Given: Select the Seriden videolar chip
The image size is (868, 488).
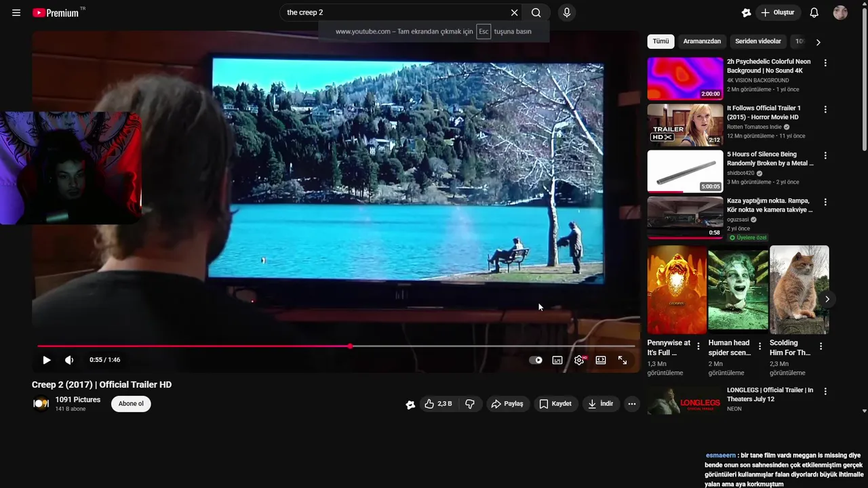Looking at the screenshot, I should click(758, 41).
